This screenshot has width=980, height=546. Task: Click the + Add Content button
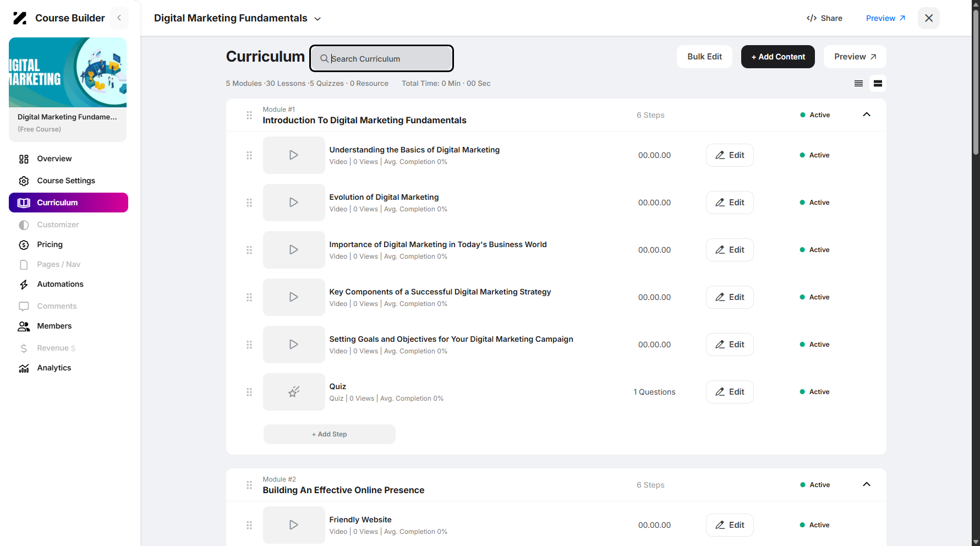[778, 57]
